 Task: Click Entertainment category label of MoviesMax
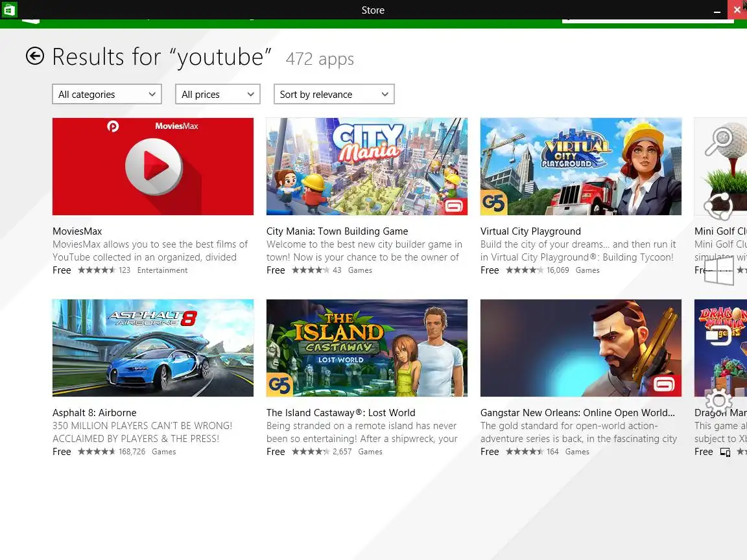pyautogui.click(x=163, y=270)
